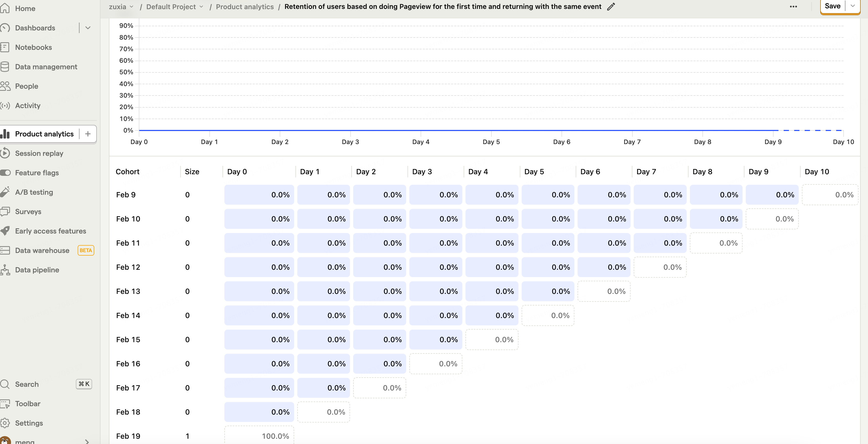
Task: Open the Surveys section
Action: (28, 212)
